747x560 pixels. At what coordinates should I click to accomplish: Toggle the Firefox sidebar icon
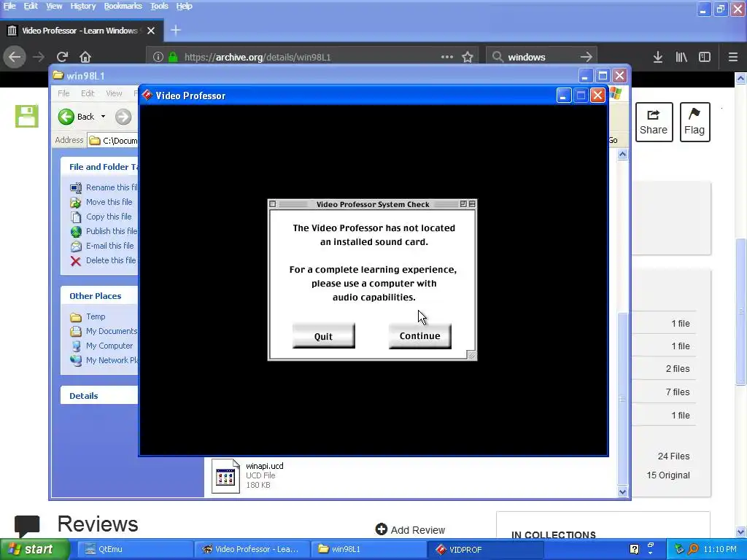705,57
